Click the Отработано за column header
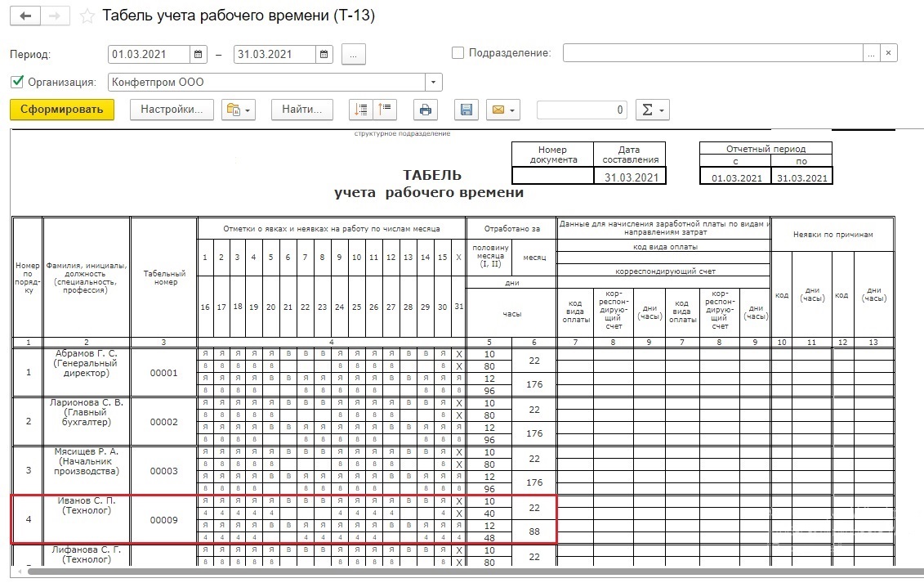This screenshot has width=924, height=583. 511,228
